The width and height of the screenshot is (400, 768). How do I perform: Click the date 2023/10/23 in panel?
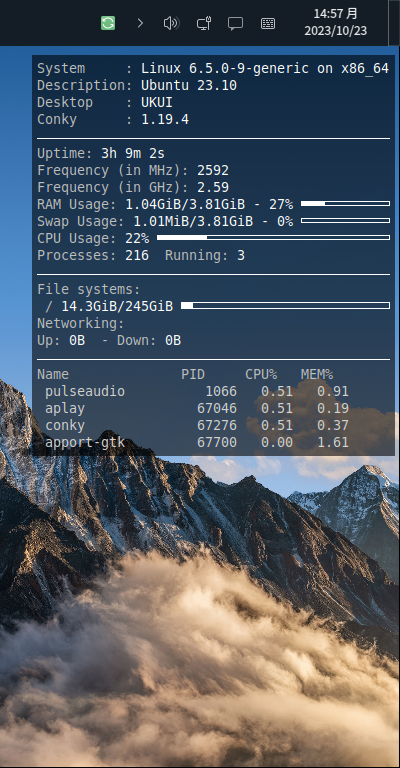point(335,31)
